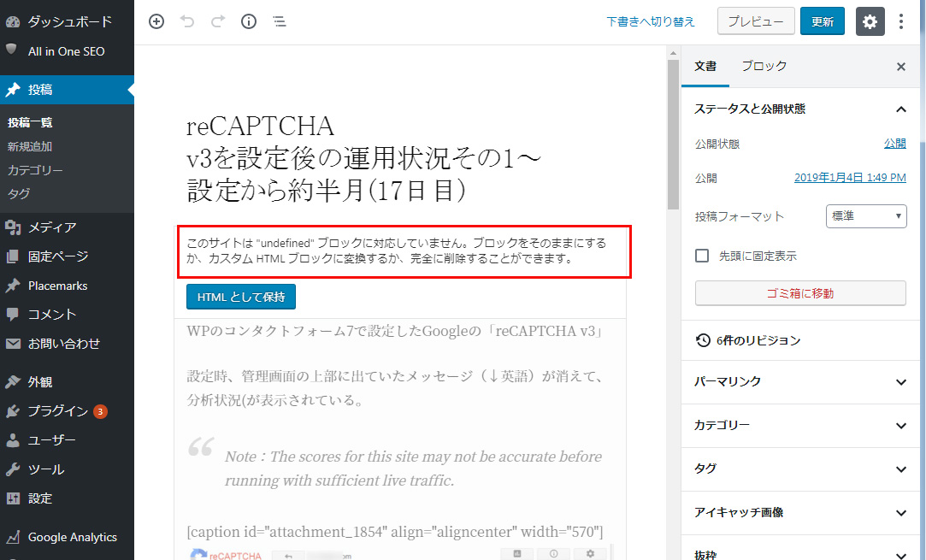926x560 pixels.
Task: Open the 投稿フォーマット dropdown showing 標準
Action: click(866, 216)
